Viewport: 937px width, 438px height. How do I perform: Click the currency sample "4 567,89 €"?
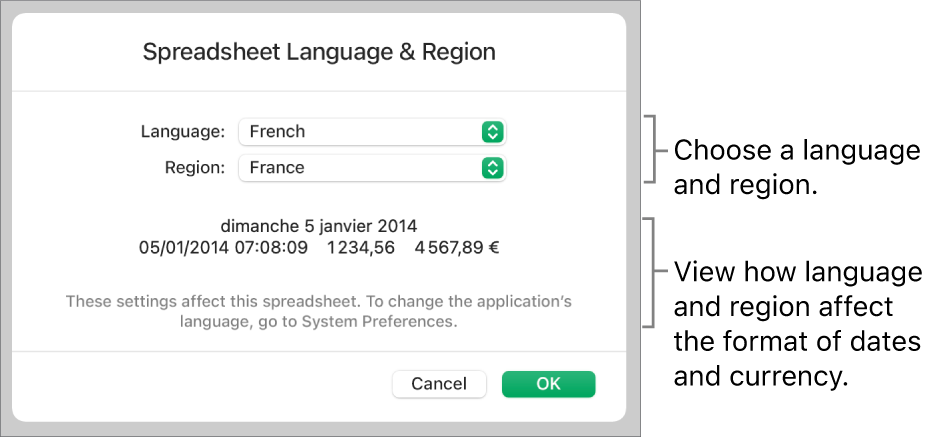[x=457, y=246]
